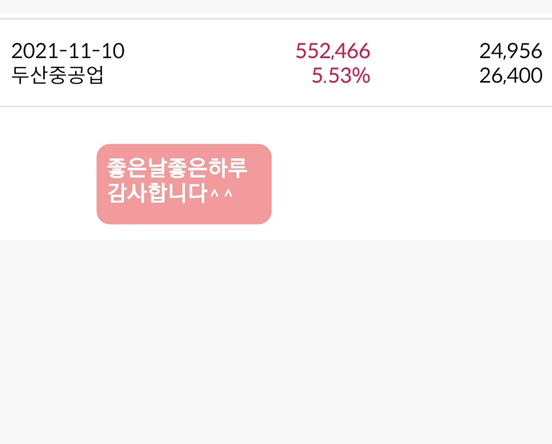Tap the empty gray area below the list
The height and width of the screenshot is (444, 552).
coord(276,342)
